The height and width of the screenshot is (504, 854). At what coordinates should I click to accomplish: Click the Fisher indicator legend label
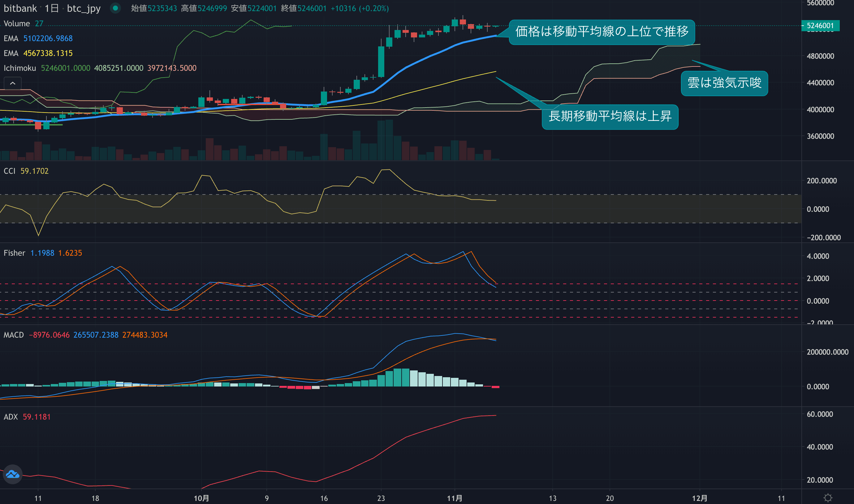point(14,253)
